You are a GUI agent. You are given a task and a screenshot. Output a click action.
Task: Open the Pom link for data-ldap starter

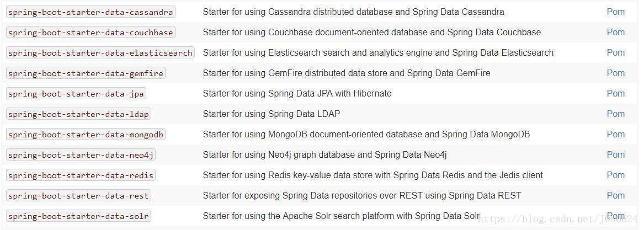pos(616,114)
